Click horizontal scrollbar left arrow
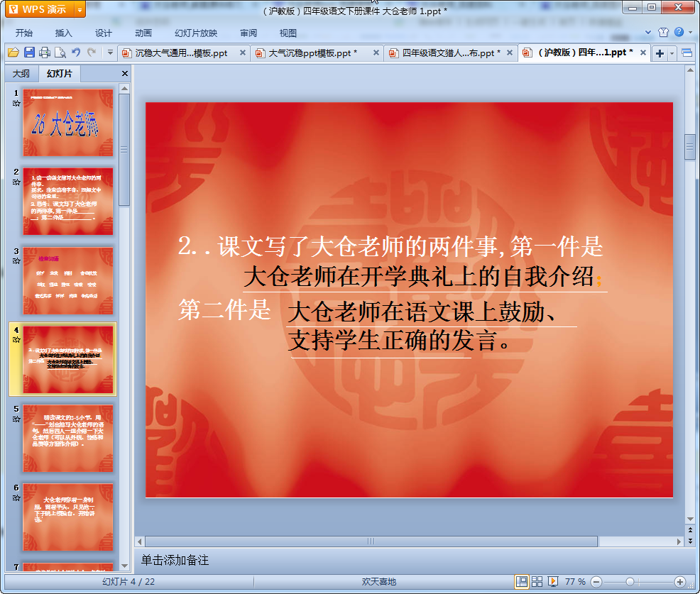 [140, 541]
